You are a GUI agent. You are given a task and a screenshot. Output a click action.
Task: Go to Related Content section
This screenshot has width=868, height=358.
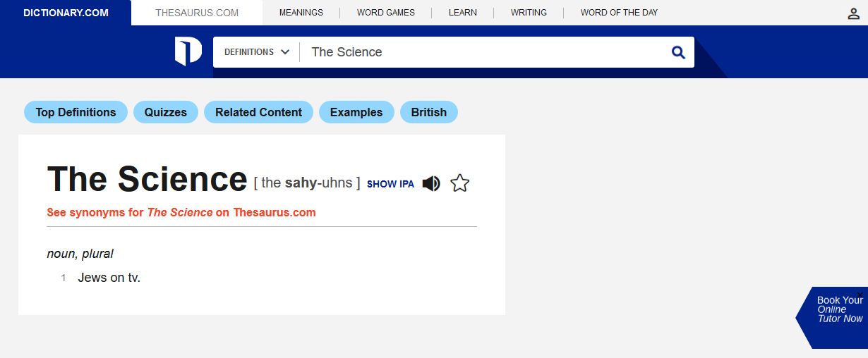coord(258,112)
